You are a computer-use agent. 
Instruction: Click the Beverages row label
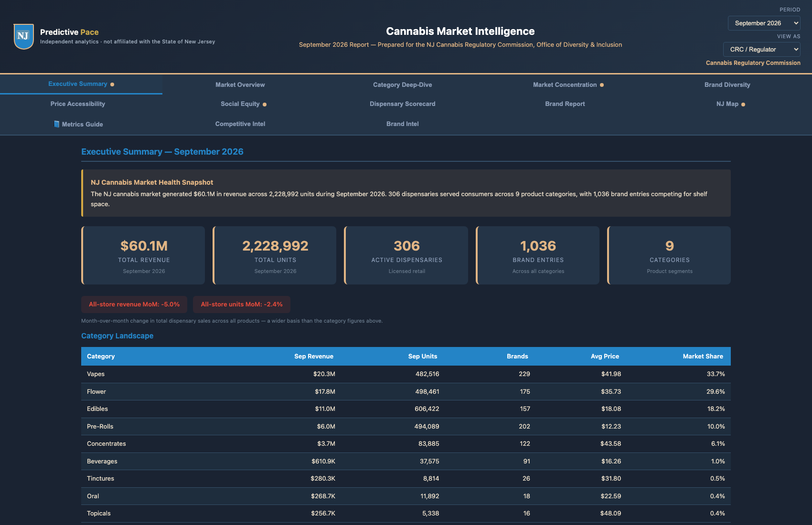[102, 461]
